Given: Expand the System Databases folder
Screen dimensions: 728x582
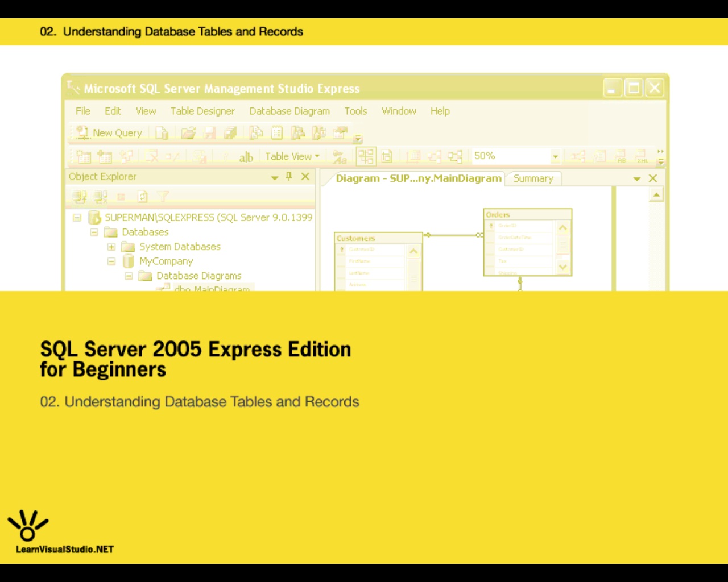Looking at the screenshot, I should [111, 247].
